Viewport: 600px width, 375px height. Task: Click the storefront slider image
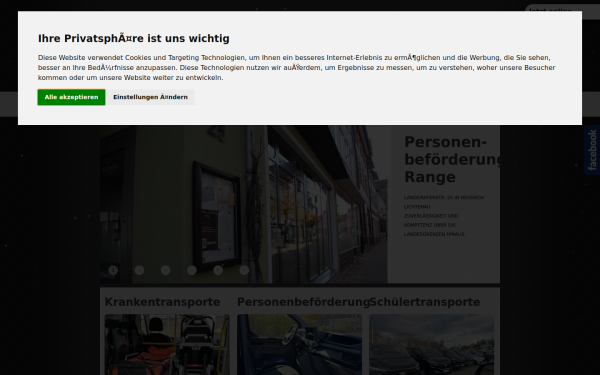coord(244,204)
